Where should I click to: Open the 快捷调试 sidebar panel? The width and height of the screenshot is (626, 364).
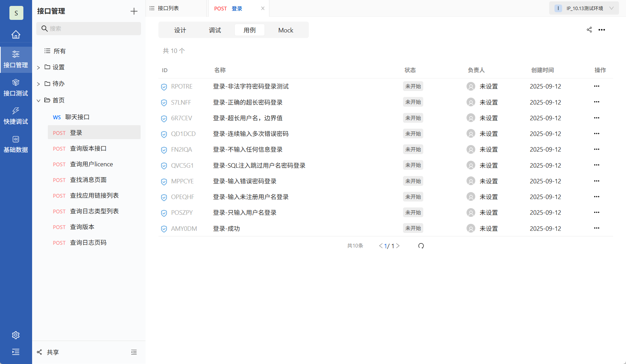(16, 116)
